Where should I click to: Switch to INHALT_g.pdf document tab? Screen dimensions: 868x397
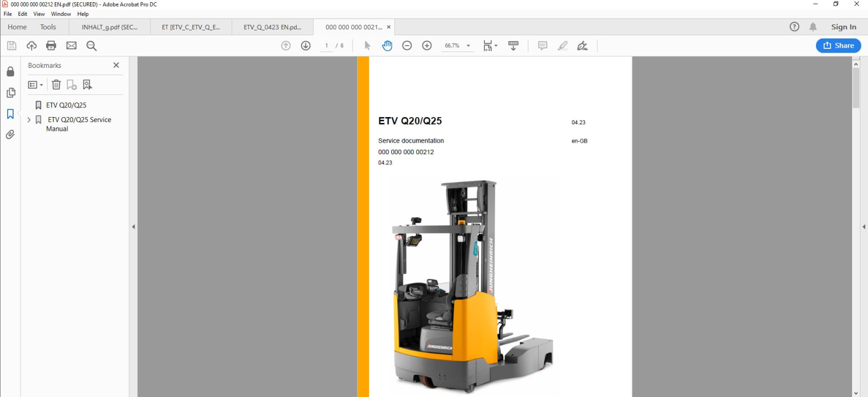coord(110,27)
